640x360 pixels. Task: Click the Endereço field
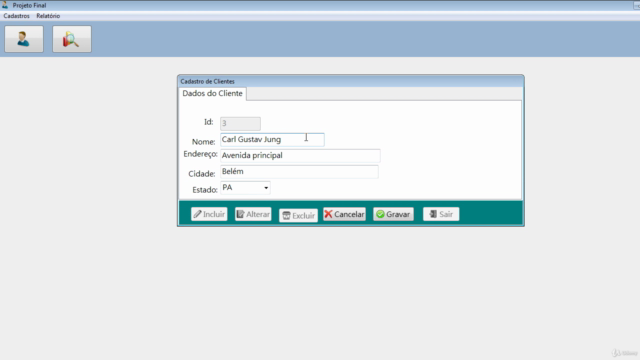(300, 156)
